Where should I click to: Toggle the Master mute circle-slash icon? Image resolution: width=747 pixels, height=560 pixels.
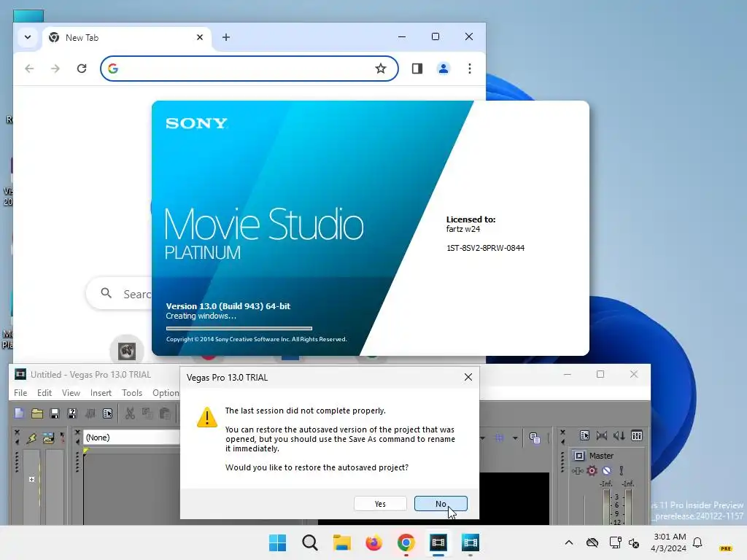[x=606, y=471]
